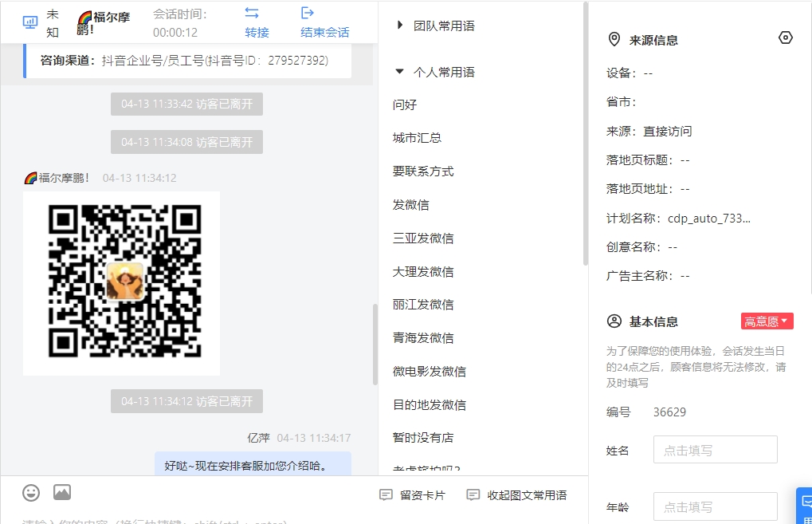Collapse phrases via 收起图文常用语
The height and width of the screenshot is (524, 812).
(517, 495)
